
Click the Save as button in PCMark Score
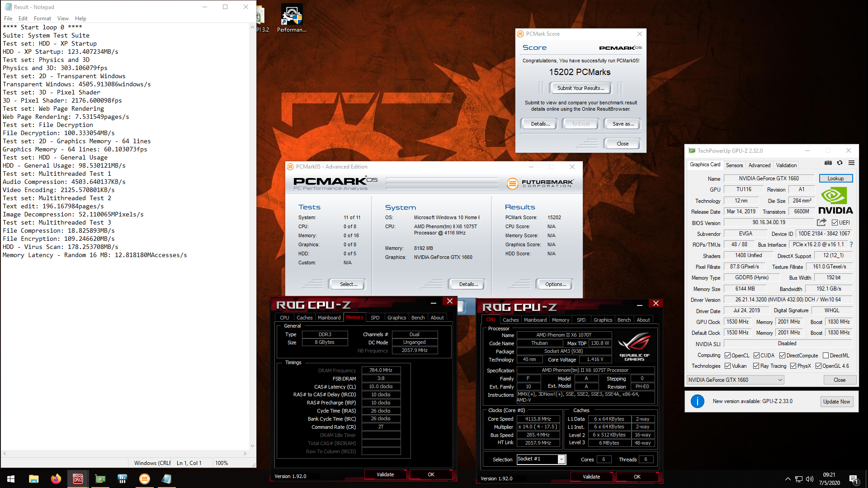coord(623,124)
